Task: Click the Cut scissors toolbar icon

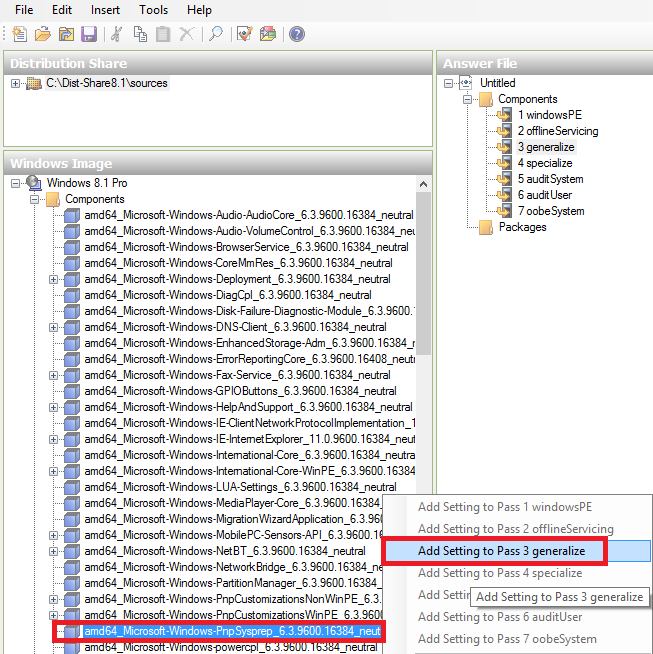Action: [116, 34]
